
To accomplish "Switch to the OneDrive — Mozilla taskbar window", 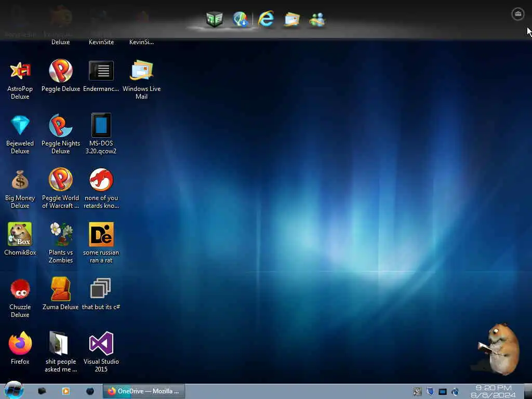I will [x=144, y=391].
